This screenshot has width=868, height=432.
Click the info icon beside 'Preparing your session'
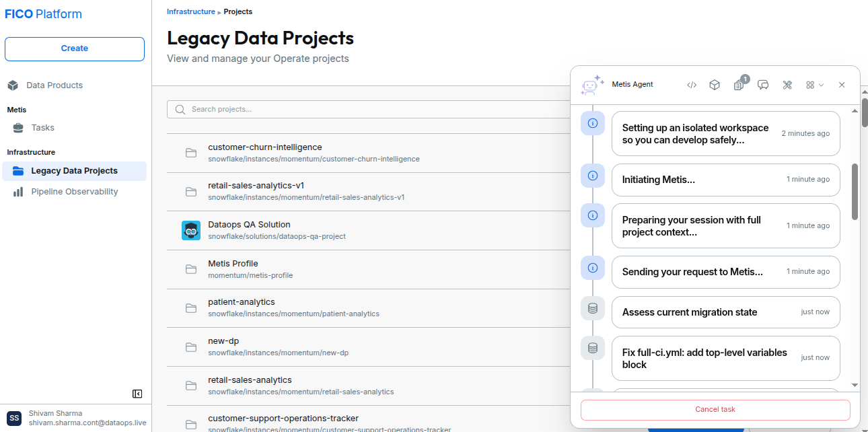pos(593,215)
